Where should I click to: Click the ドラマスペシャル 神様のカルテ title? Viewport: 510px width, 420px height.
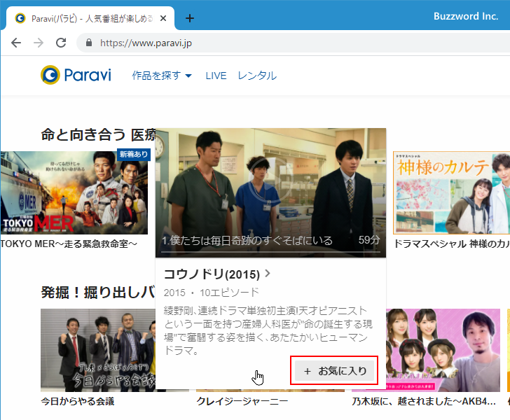(452, 244)
